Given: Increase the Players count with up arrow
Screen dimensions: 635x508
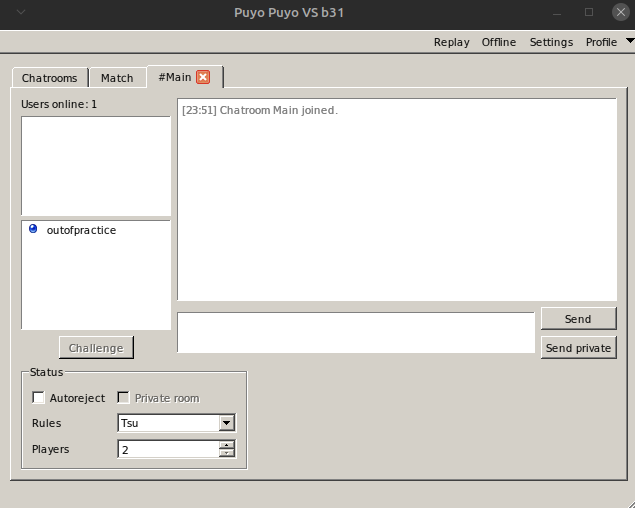Looking at the screenshot, I should [227, 445].
